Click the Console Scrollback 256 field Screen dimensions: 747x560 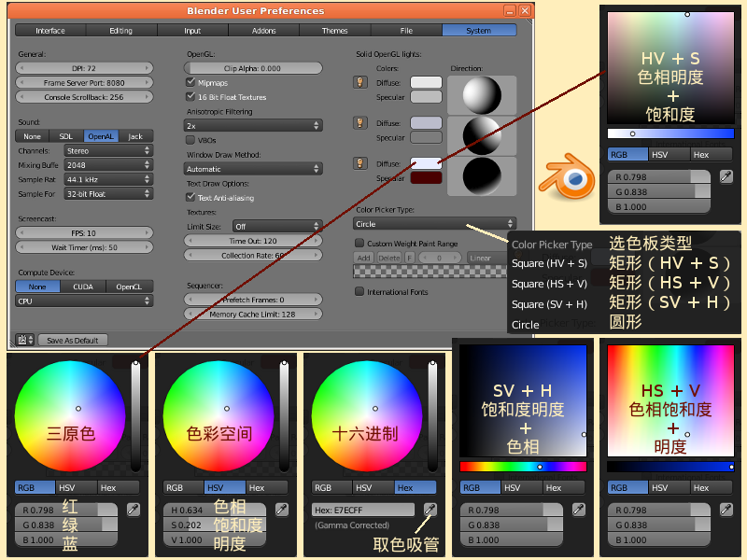[x=84, y=97]
